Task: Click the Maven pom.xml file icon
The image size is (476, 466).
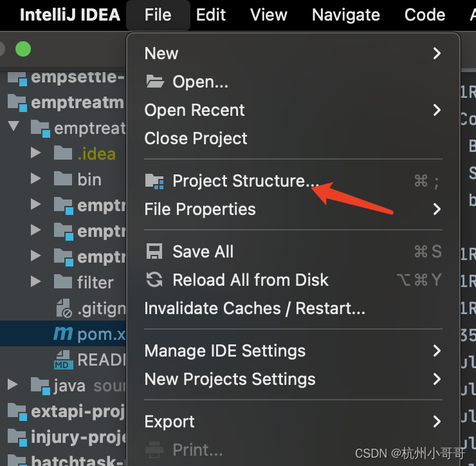Action: pyautogui.click(x=63, y=333)
